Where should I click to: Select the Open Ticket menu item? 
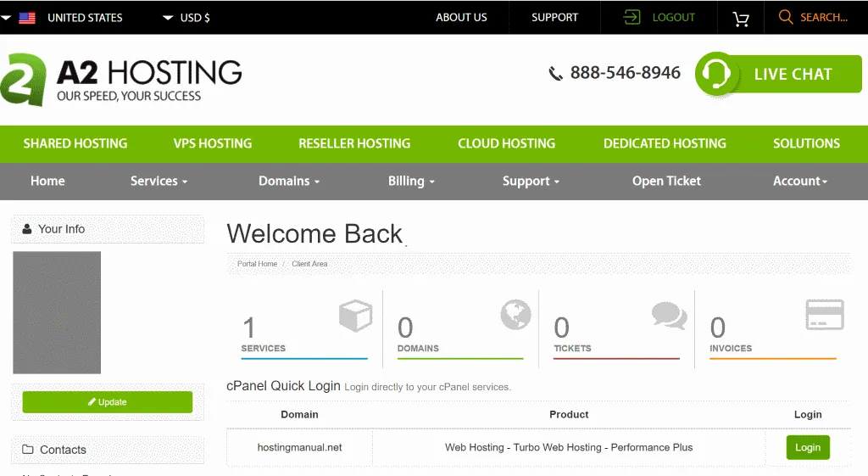666,182
